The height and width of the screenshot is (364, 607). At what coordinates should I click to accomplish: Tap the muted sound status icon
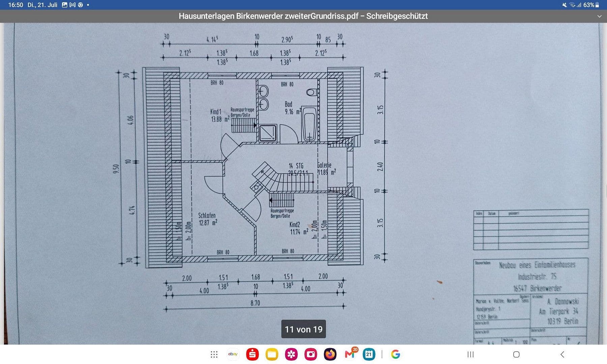point(565,5)
